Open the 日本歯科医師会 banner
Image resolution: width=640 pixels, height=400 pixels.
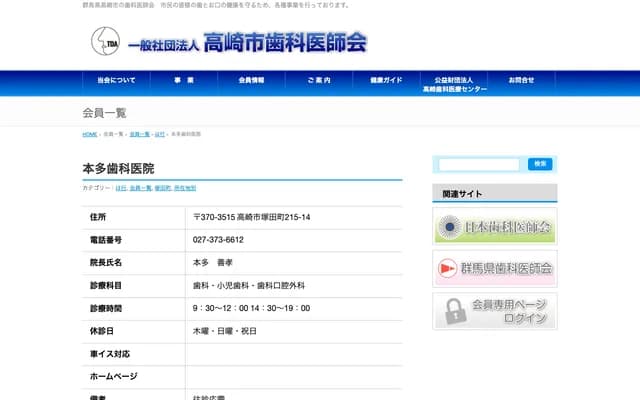494,226
